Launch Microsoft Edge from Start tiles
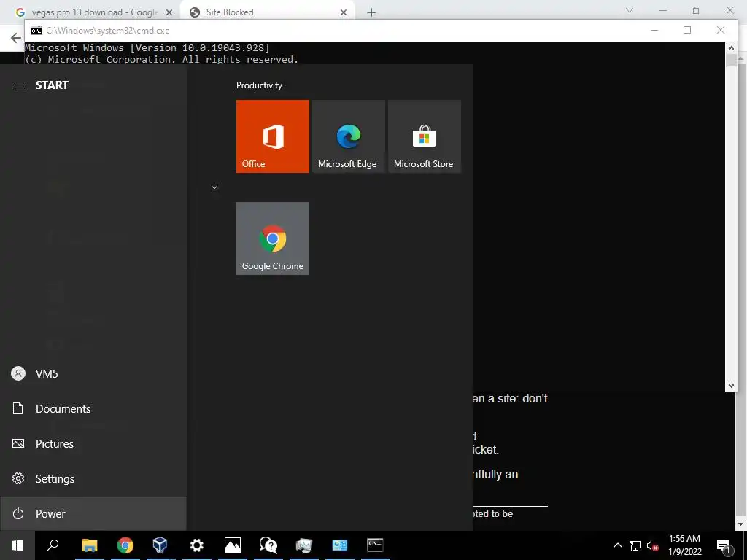Viewport: 747px width, 560px height. click(348, 136)
